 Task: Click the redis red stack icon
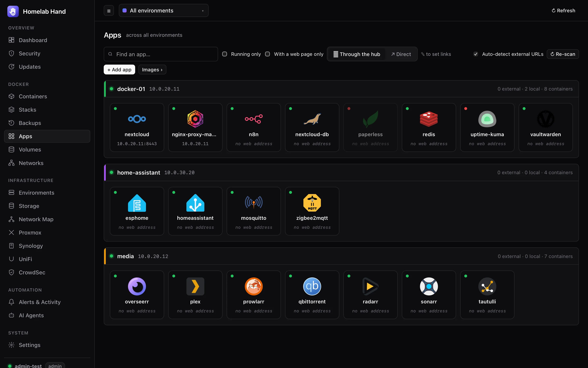[429, 119]
